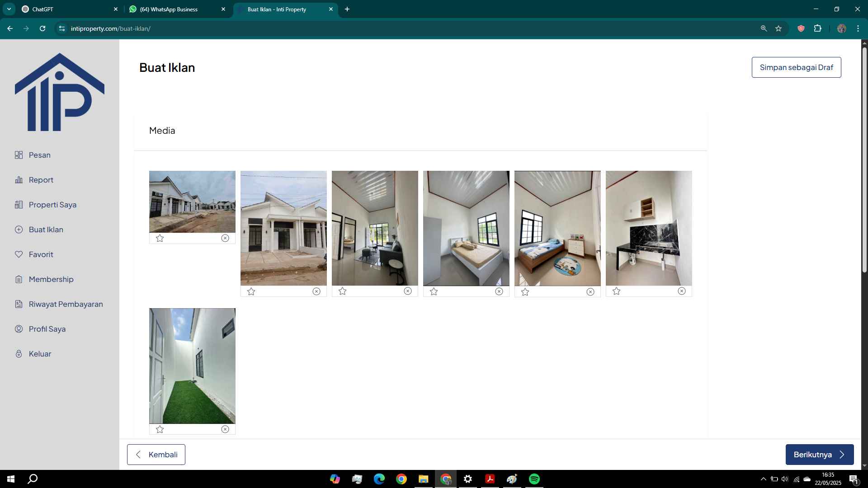This screenshot has width=868, height=488.
Task: Show hidden system tray icons
Action: pos(763,479)
